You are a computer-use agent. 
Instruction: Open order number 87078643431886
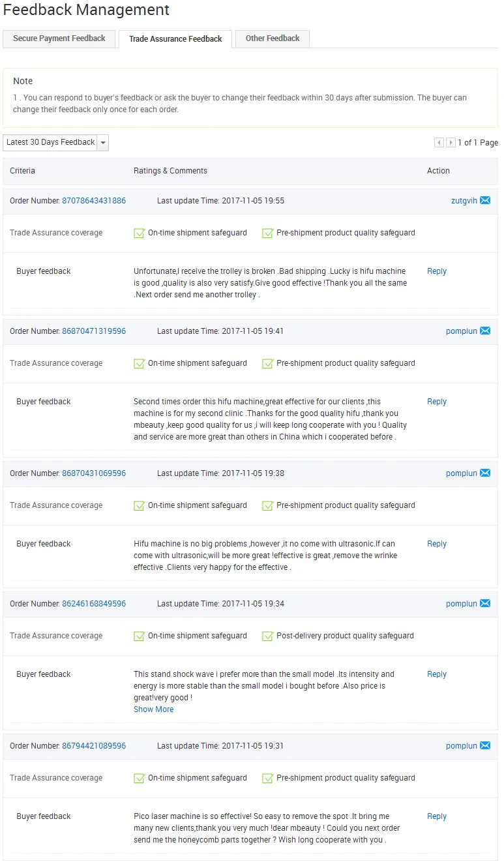tap(94, 201)
